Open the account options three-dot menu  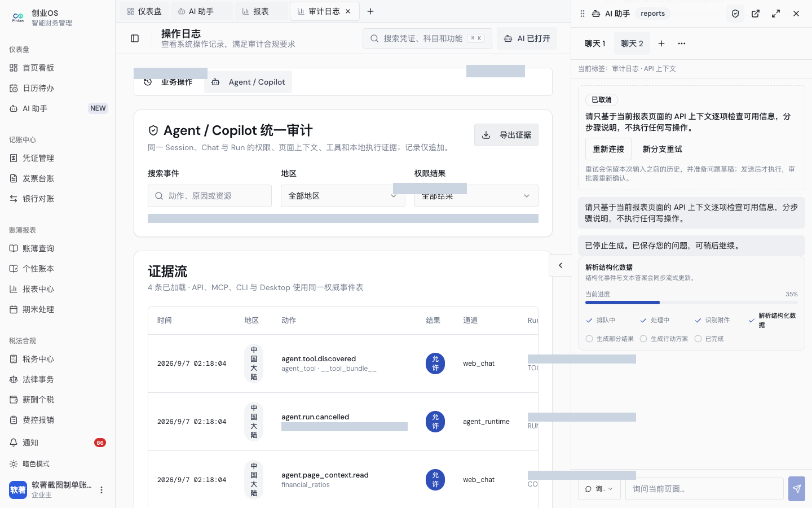[101, 490]
